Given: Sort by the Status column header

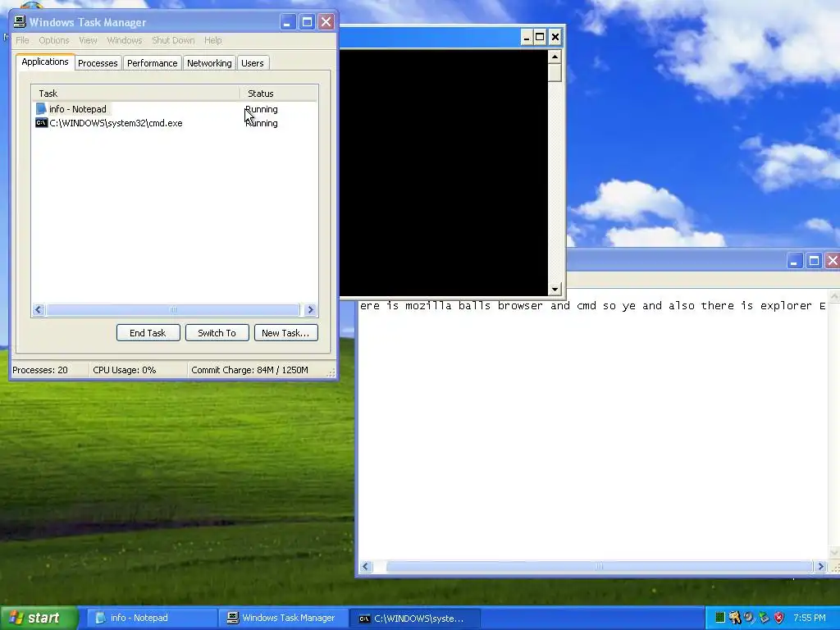Looking at the screenshot, I should coord(279,94).
